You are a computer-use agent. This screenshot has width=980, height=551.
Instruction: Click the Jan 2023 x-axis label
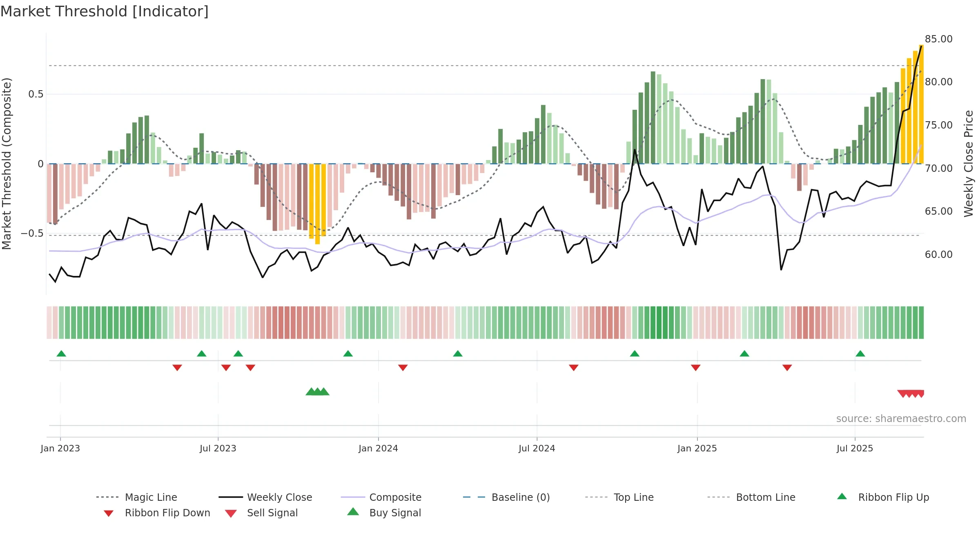tap(60, 449)
